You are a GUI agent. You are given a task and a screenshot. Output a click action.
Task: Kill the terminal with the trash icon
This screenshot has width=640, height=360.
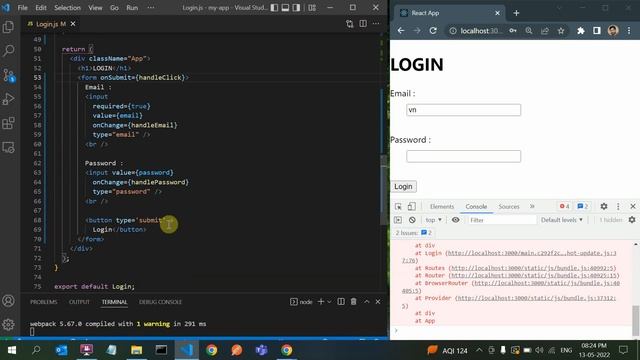pos(353,302)
